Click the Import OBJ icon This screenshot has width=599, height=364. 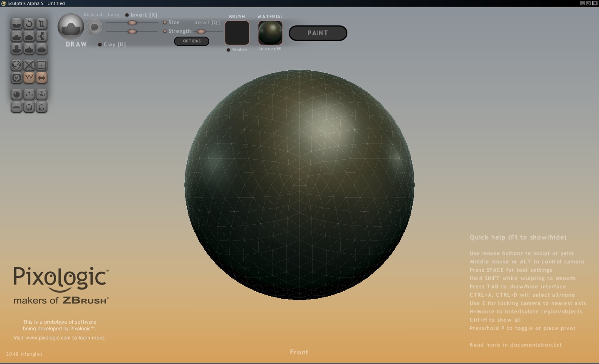[29, 94]
